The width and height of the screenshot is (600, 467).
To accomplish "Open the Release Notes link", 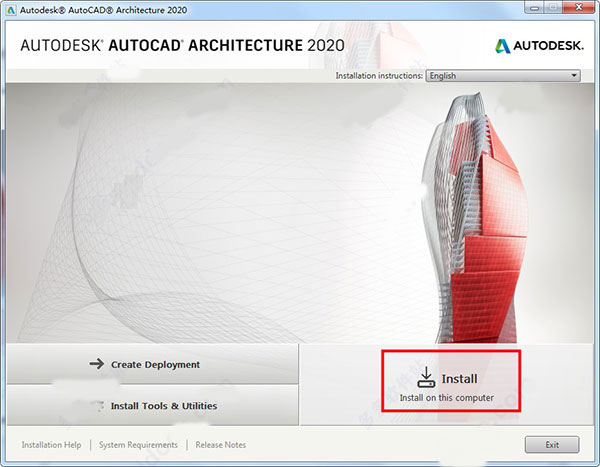I will pos(221,445).
